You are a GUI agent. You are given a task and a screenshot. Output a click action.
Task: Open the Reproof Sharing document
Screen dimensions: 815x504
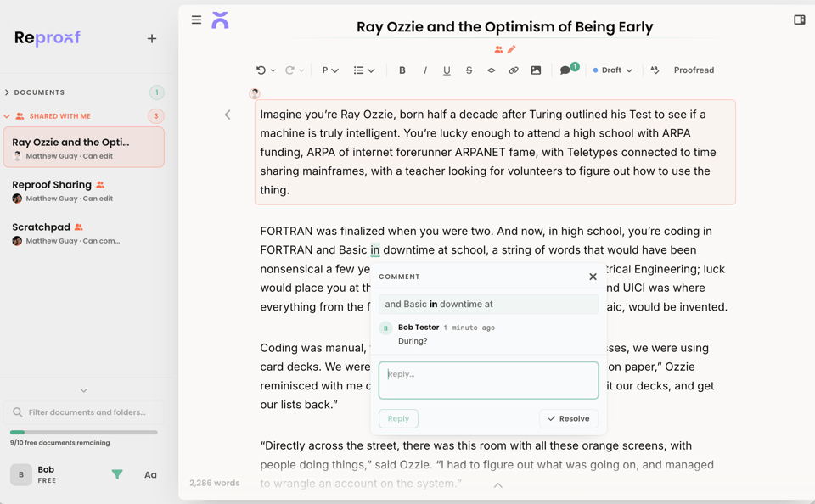(84, 190)
